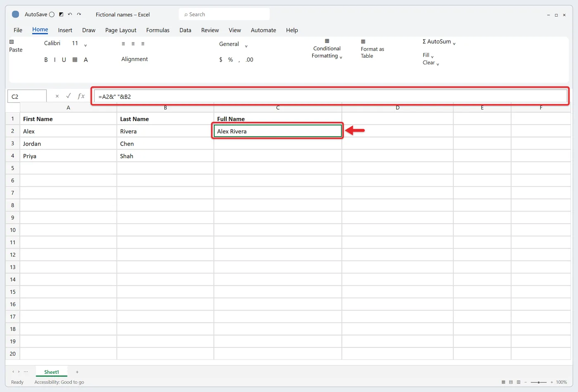Cancel the formula entry with the X icon
The height and width of the screenshot is (392, 578).
57,96
